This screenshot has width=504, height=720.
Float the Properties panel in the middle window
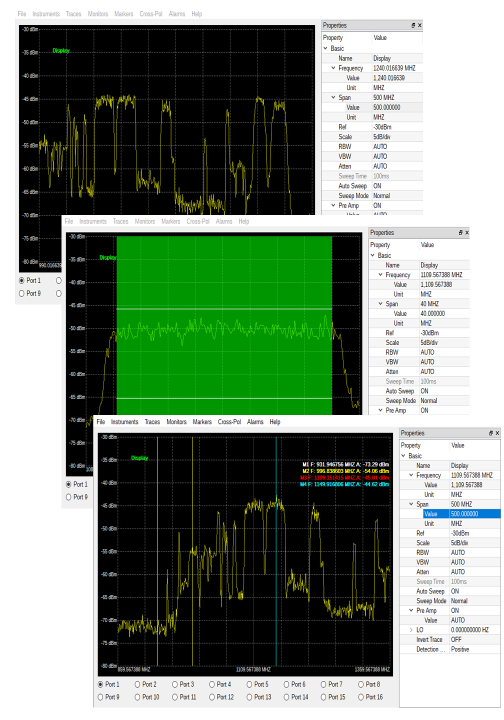pyautogui.click(x=460, y=233)
